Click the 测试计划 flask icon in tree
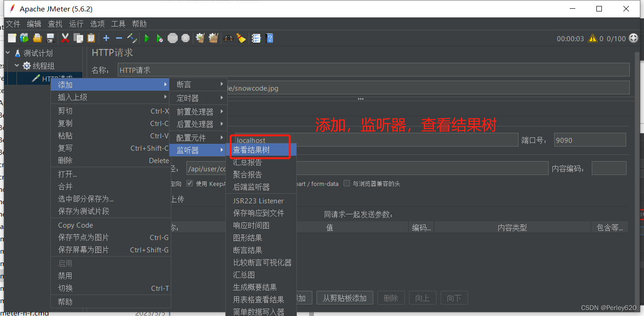Viewport: 644px width, 316px height. tap(18, 53)
